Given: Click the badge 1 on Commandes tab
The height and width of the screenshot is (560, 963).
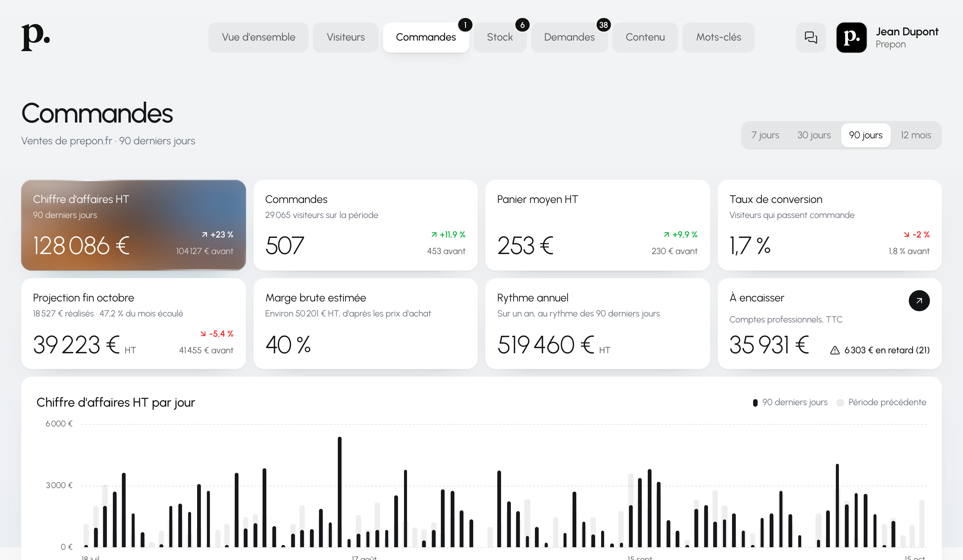Looking at the screenshot, I should [x=465, y=25].
